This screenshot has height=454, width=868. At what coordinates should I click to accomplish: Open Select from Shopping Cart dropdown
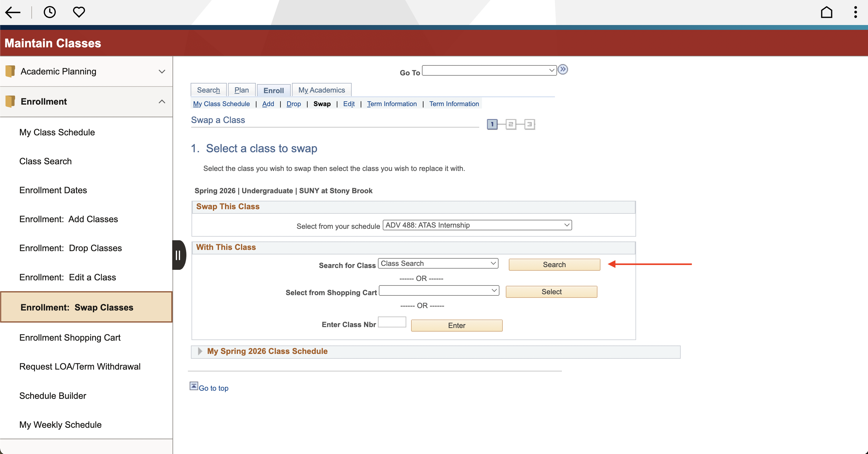(439, 290)
